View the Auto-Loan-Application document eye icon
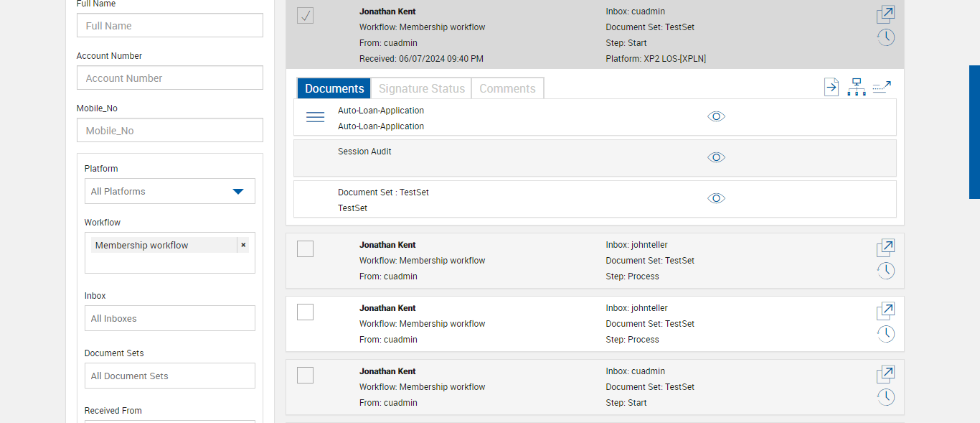 (x=716, y=116)
